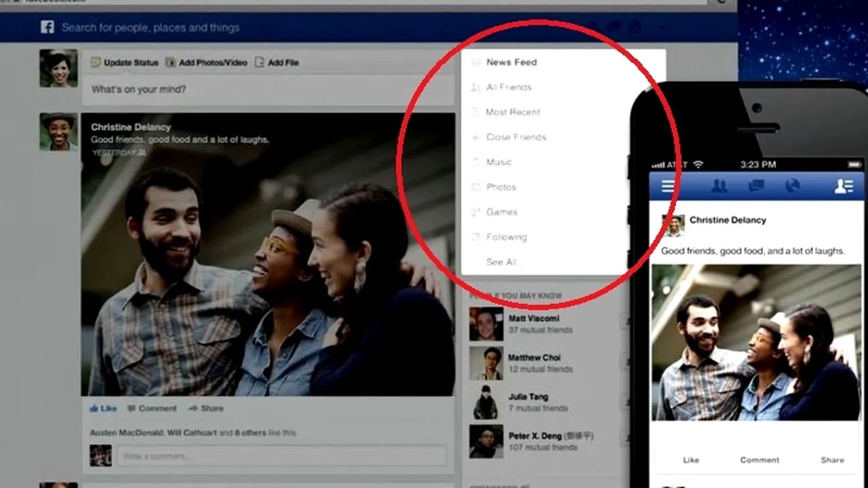Select the Games feed filter icon
Viewport: 868px width, 488px height.
click(x=477, y=212)
